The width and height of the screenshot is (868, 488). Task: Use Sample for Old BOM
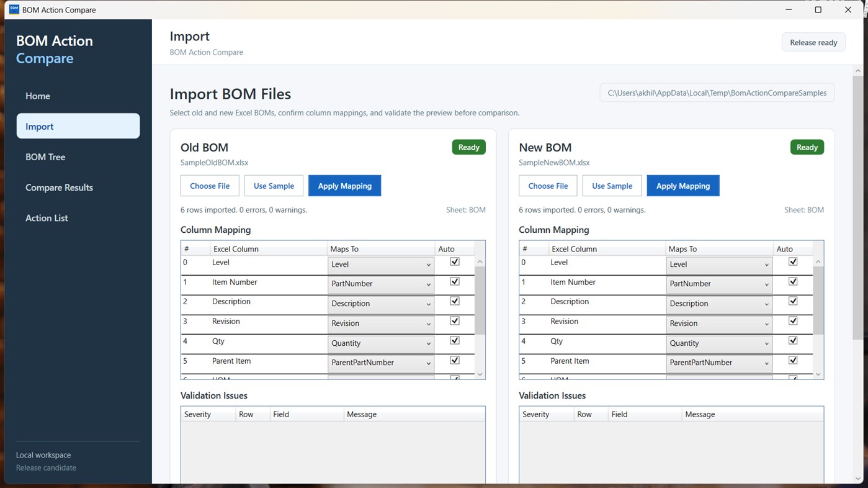(x=274, y=186)
